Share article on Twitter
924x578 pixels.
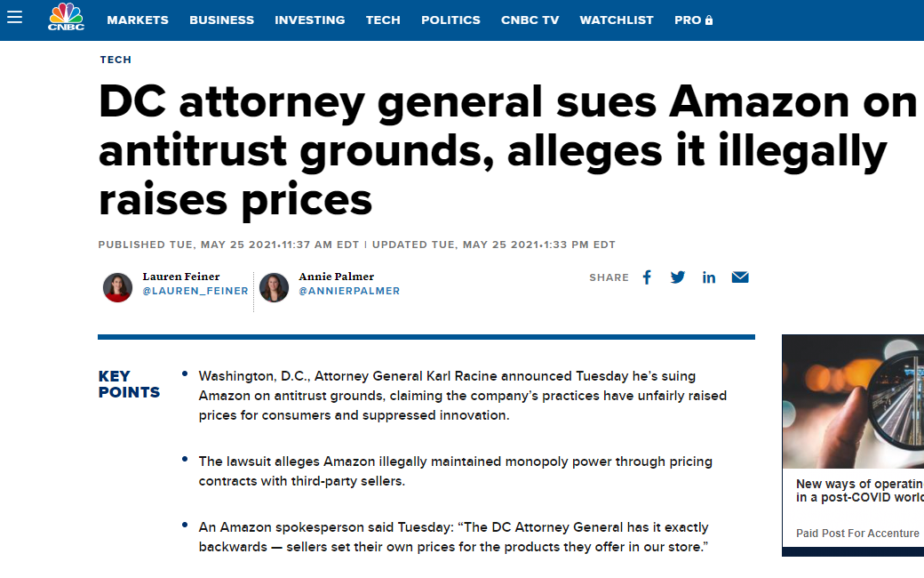tap(678, 277)
